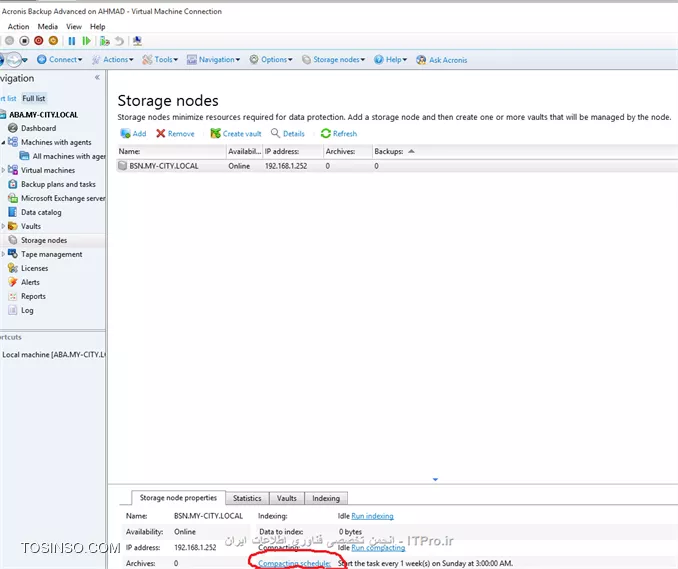Screen dimensions: 678x569
Task: Click Create vault
Action: [x=236, y=134]
